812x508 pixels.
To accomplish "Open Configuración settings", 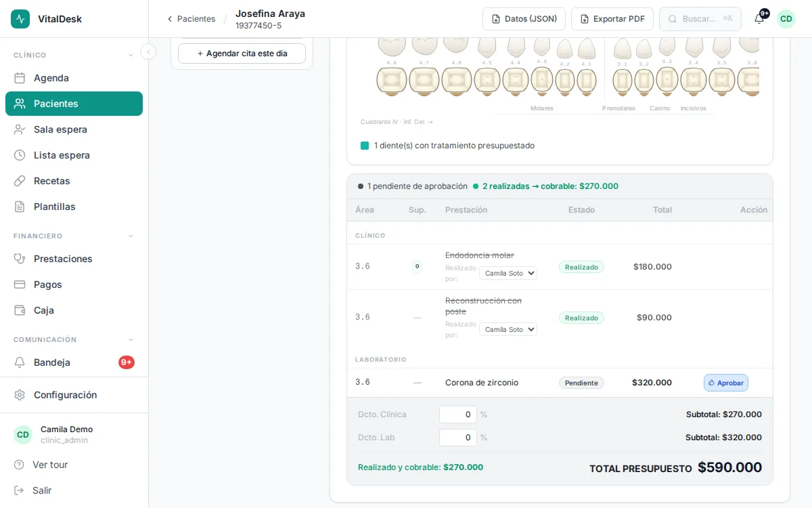I will tap(74, 395).
